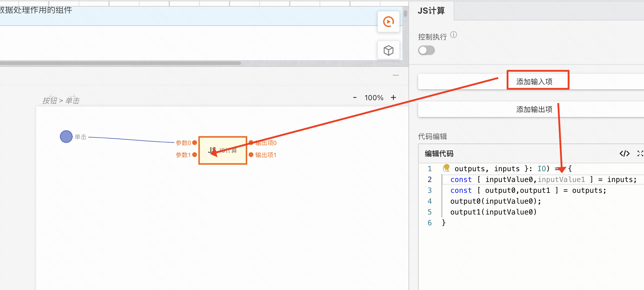Expand the code editor to fullscreen
The height and width of the screenshot is (290, 644).
click(x=640, y=153)
